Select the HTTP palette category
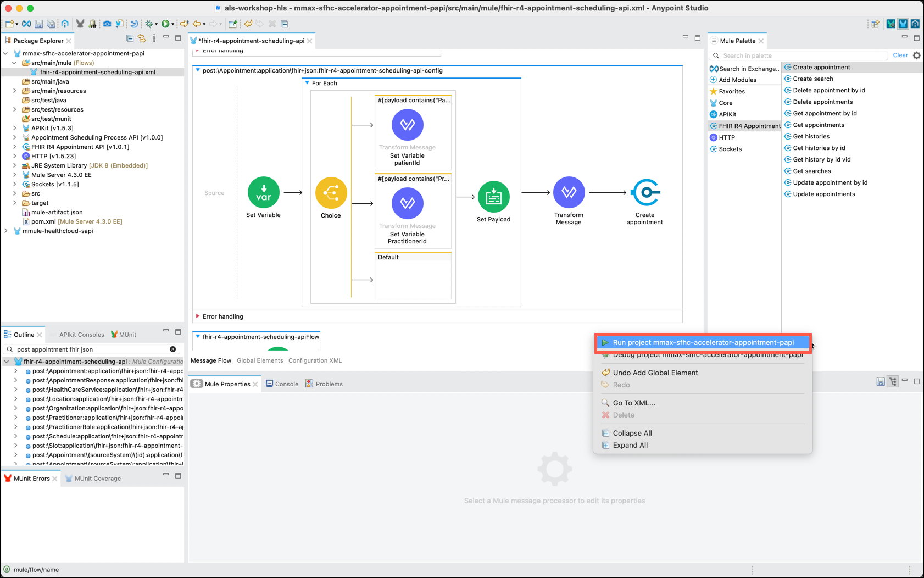The image size is (924, 578). [x=722, y=138]
